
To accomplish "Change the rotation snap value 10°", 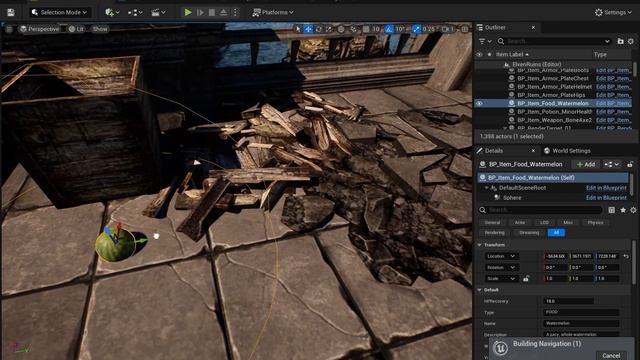I will 400,29.
